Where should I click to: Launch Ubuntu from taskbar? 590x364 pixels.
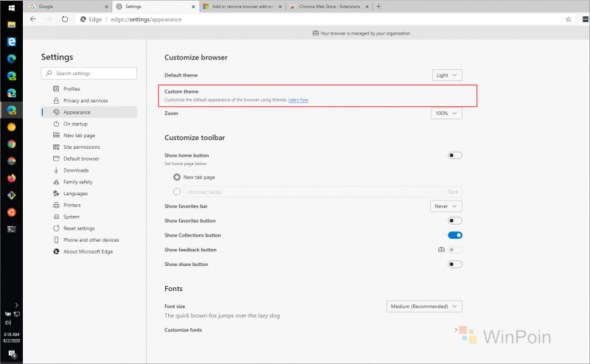click(x=11, y=212)
